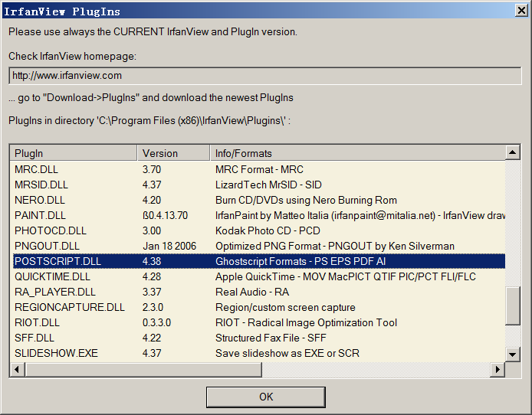
Task: Click 'Burn CD/DVDs using Nero Burning Rom'
Action: click(x=306, y=200)
